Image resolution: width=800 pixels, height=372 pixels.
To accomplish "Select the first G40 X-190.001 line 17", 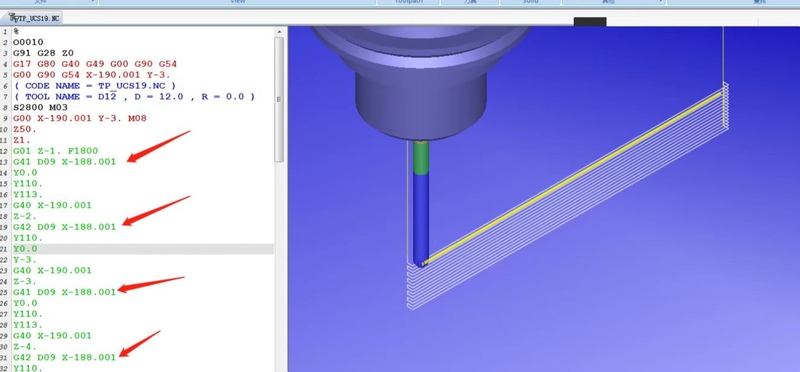I will click(x=52, y=205).
